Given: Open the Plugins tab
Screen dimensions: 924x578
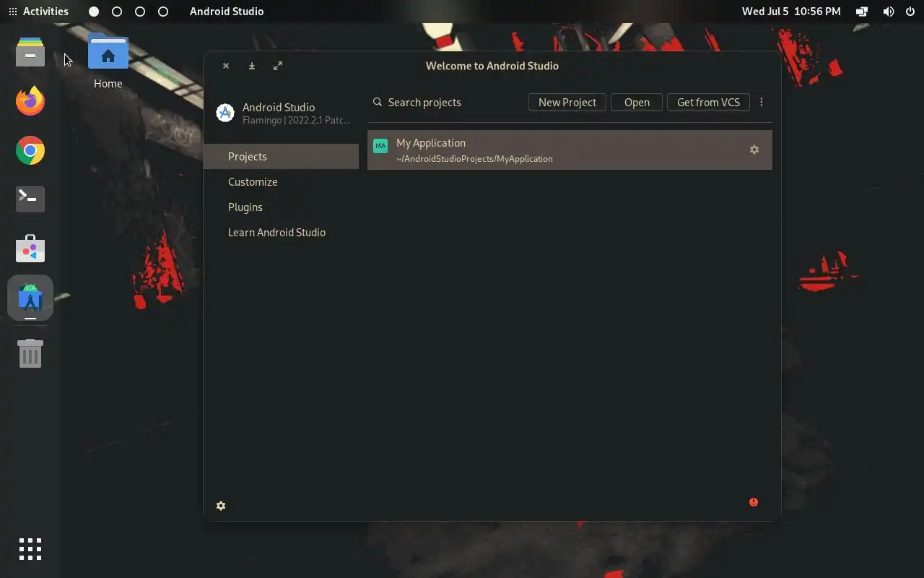Looking at the screenshot, I should click(281, 207).
